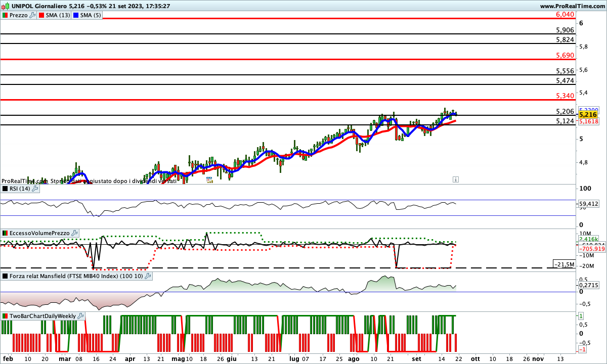Click the 5,690 red level label
This screenshot has height=364, width=607.
(565, 56)
